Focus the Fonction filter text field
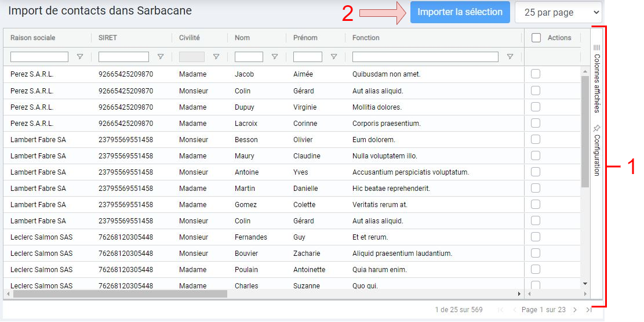This screenshot has width=644, height=322. (x=425, y=57)
